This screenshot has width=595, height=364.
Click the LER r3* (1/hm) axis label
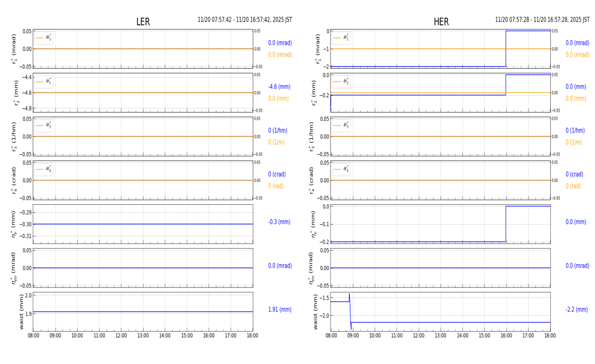[14, 136]
